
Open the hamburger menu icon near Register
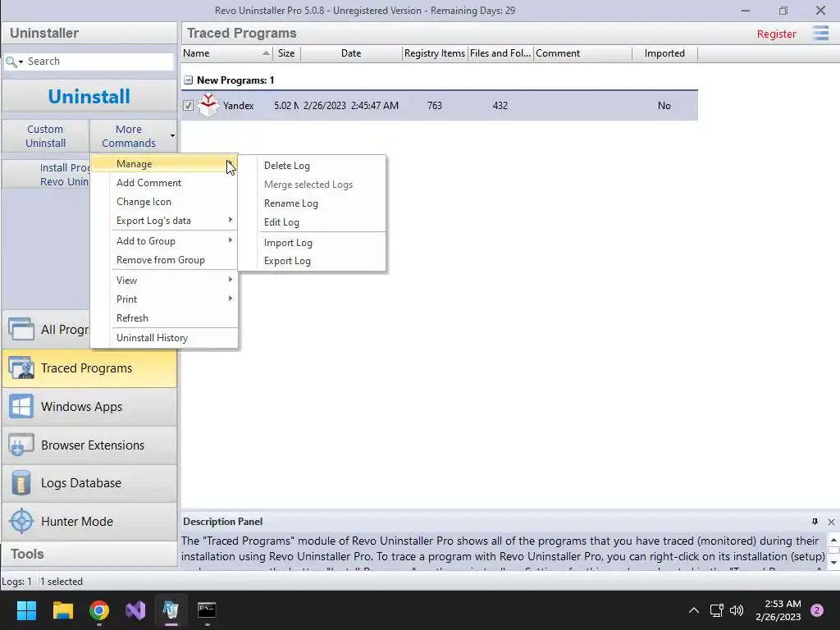coord(819,33)
